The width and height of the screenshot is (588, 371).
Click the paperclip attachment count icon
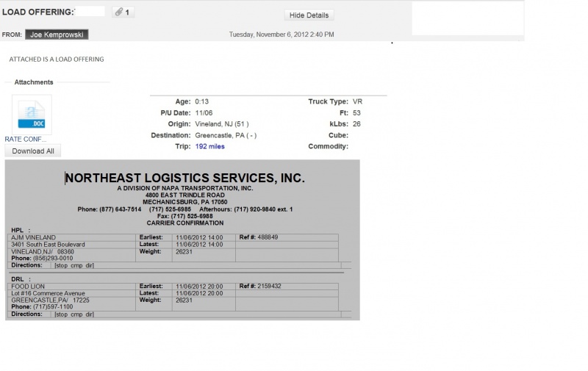(x=123, y=12)
